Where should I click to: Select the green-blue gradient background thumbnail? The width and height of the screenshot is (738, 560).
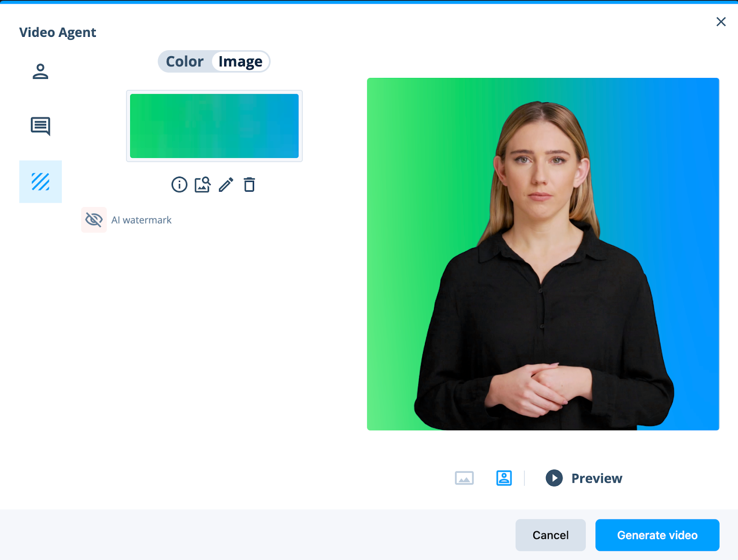pos(214,126)
